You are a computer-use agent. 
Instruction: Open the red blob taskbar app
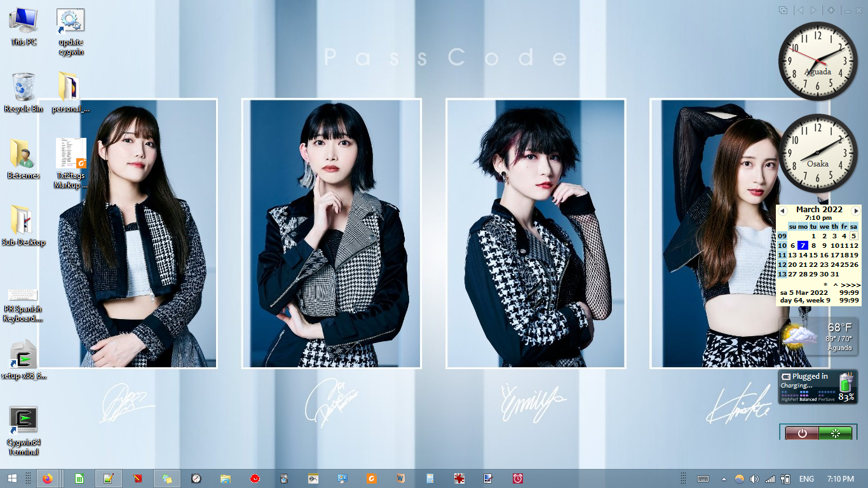[x=255, y=478]
